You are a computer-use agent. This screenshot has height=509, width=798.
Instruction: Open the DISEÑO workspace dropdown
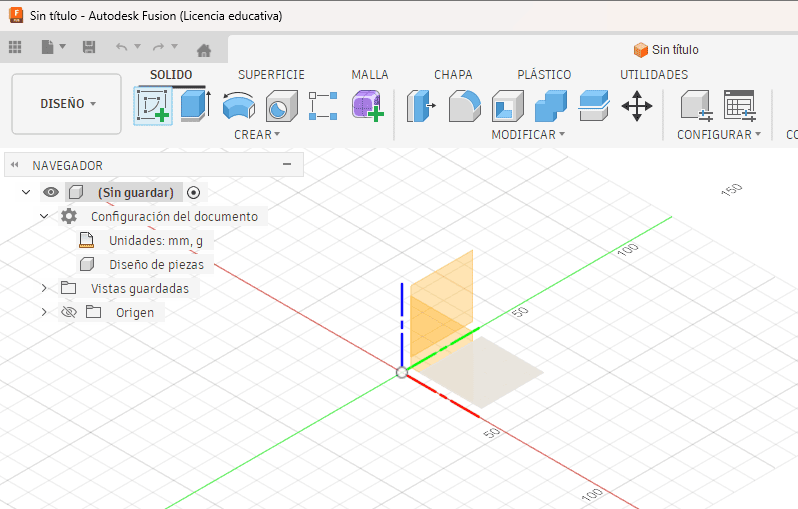(x=67, y=104)
